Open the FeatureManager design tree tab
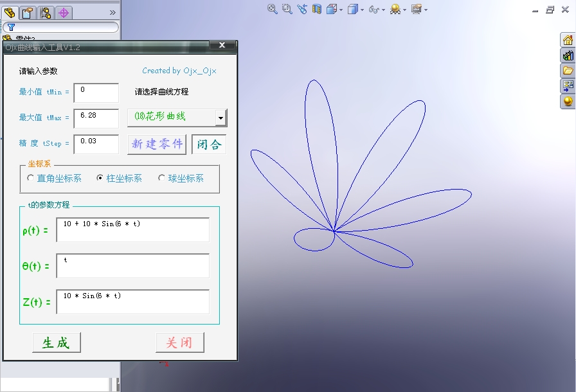The image size is (576, 392). [x=10, y=13]
